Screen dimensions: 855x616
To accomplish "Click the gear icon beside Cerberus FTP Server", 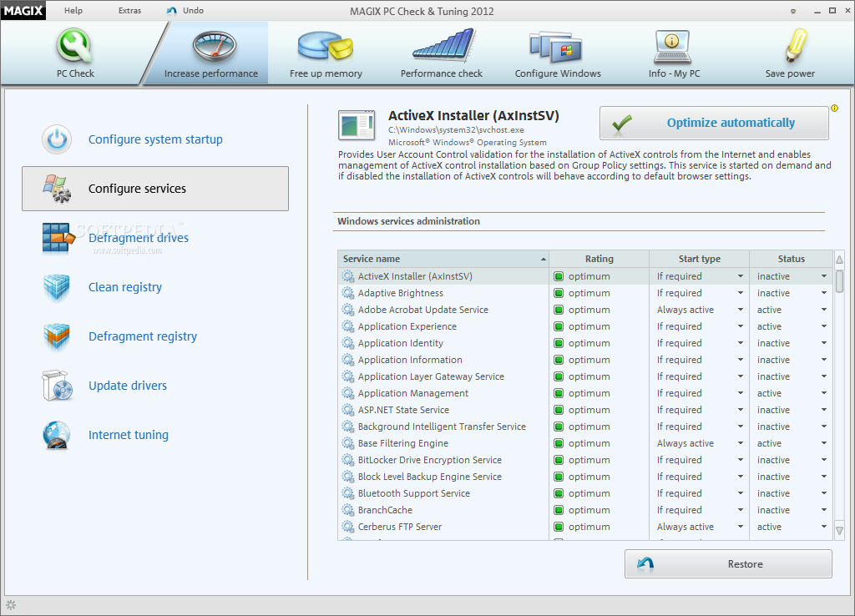I will (348, 528).
